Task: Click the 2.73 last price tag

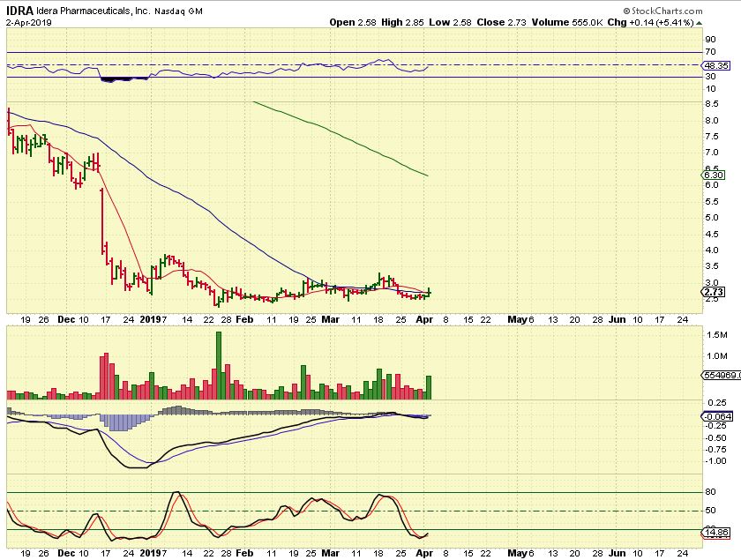Action: tap(714, 292)
